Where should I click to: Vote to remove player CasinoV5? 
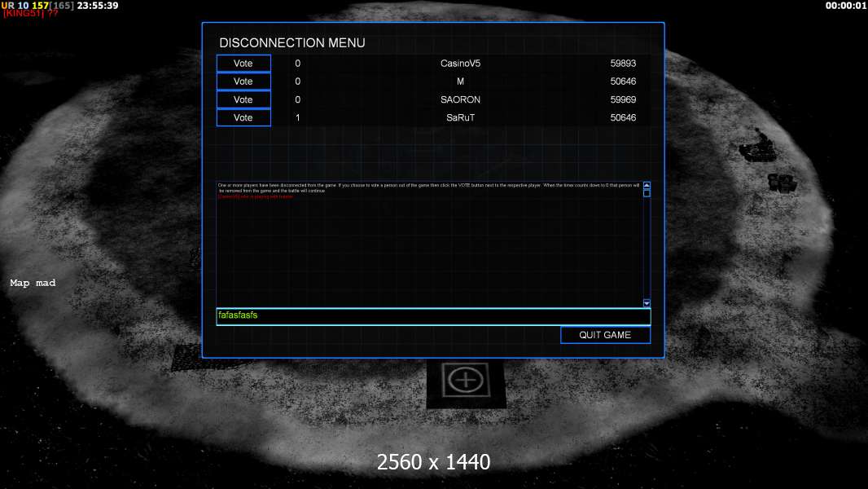point(243,63)
